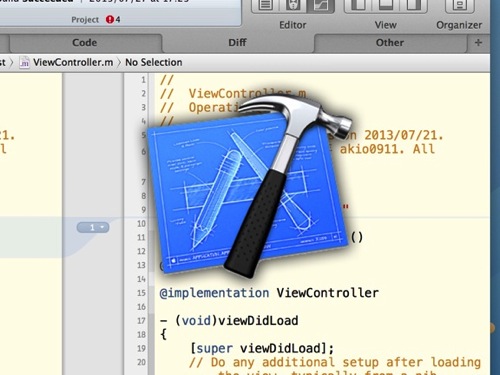Click the Project issues count 4

118,20
